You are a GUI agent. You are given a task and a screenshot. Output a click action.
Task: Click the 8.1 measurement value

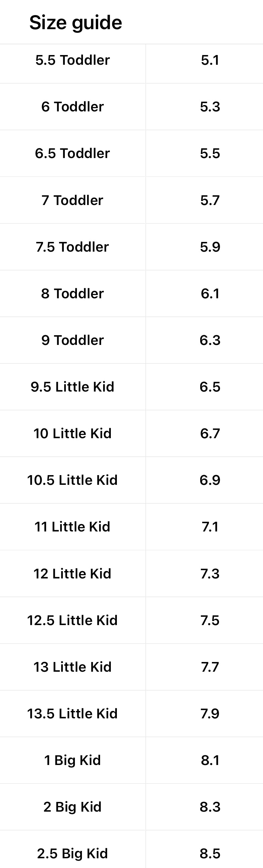[x=210, y=761]
